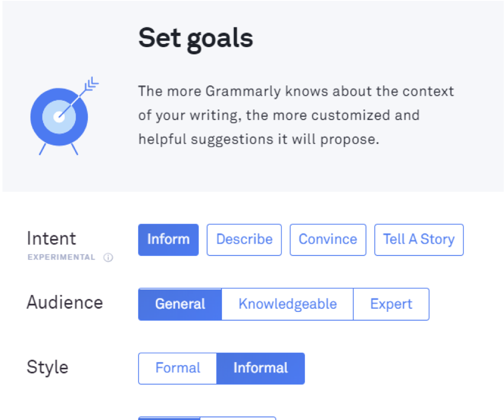Select the Inform intent option
Image resolution: width=504 pixels, height=420 pixels.
(x=168, y=239)
